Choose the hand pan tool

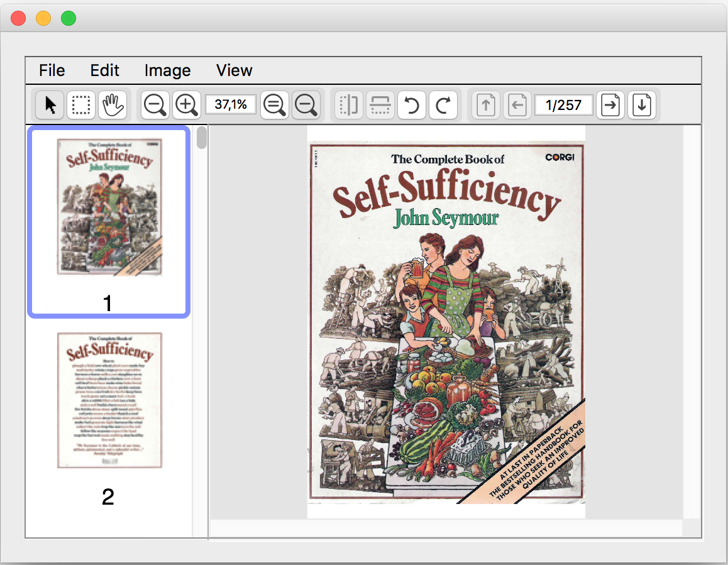coord(113,105)
